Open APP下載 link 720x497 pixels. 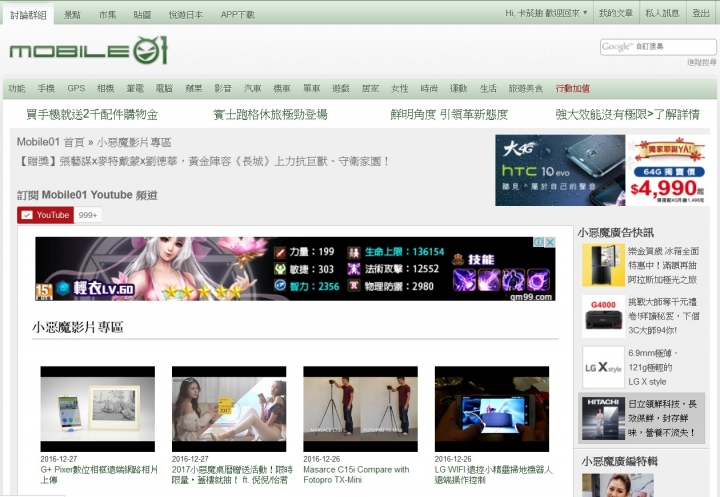pos(237,15)
